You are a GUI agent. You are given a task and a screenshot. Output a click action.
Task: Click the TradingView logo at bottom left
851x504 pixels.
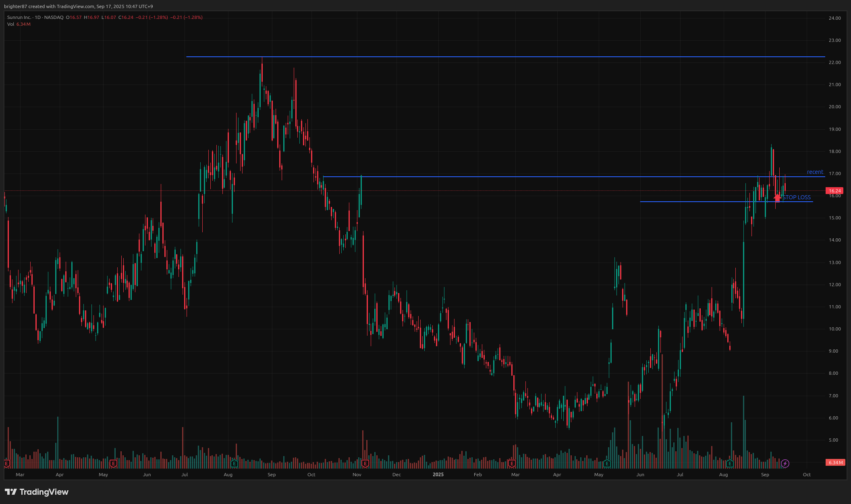point(37,492)
